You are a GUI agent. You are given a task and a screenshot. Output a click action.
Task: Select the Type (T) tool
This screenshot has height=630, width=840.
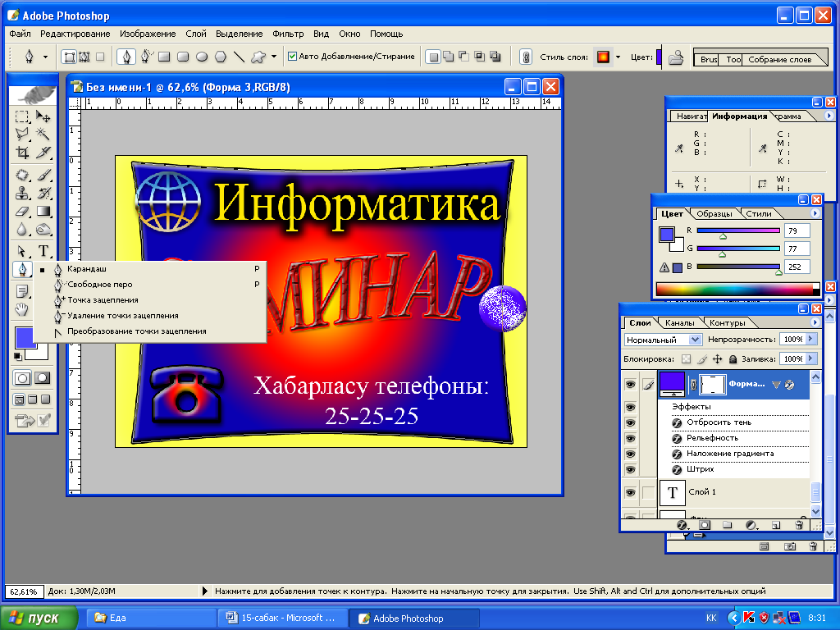point(43,251)
